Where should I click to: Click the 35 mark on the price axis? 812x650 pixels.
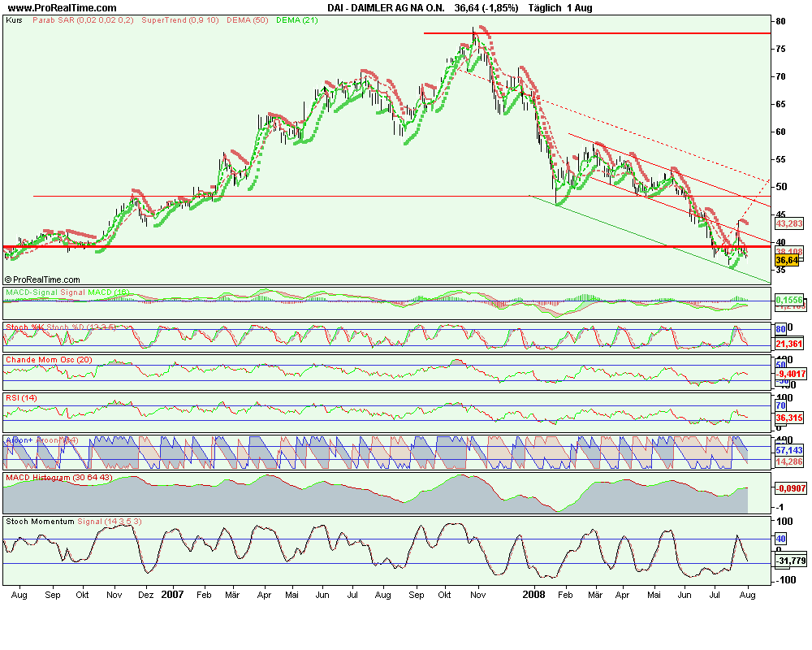click(780, 270)
